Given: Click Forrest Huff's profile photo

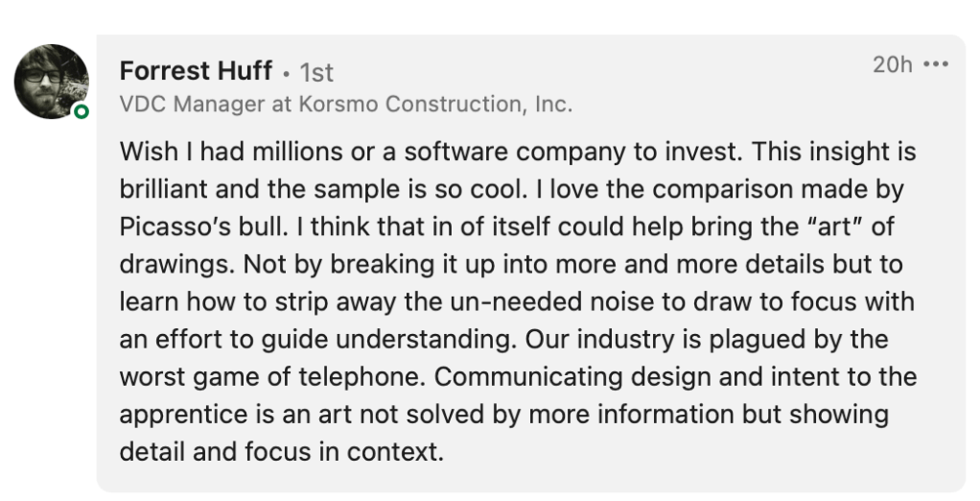Looking at the screenshot, I should 51,80.
